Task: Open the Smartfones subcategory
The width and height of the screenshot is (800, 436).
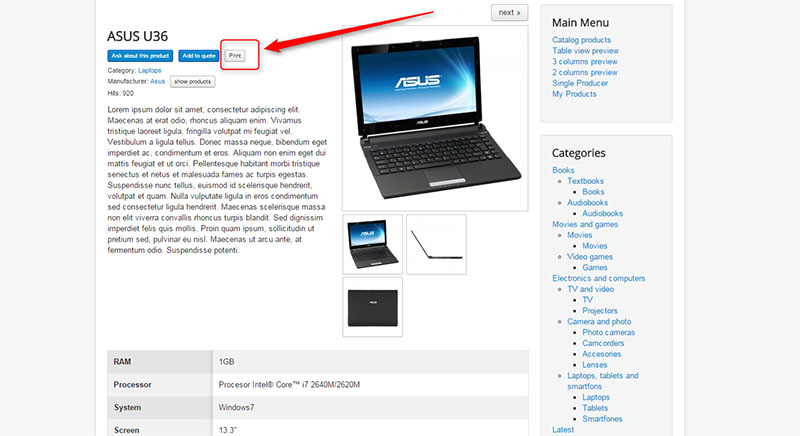Action: 602,419
